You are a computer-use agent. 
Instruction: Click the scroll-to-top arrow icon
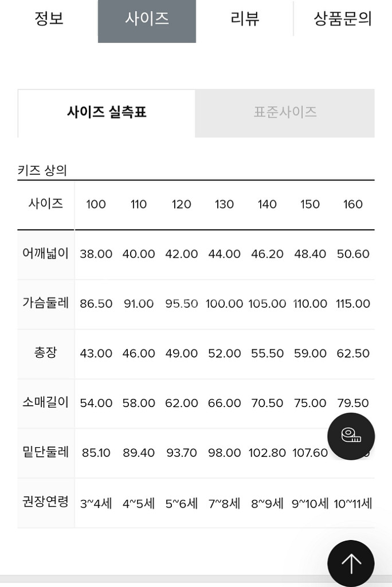tap(350, 562)
